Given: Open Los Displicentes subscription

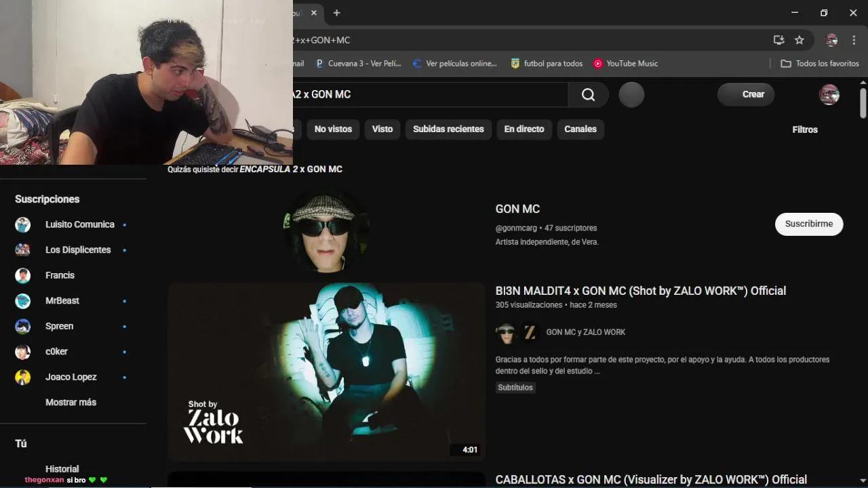Looking at the screenshot, I should 73,250.
